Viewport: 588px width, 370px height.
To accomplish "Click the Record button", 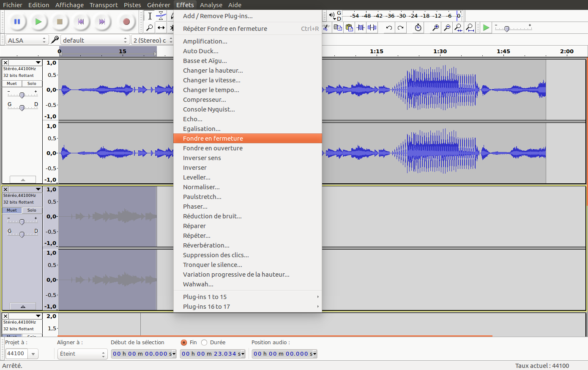I will click(x=126, y=22).
